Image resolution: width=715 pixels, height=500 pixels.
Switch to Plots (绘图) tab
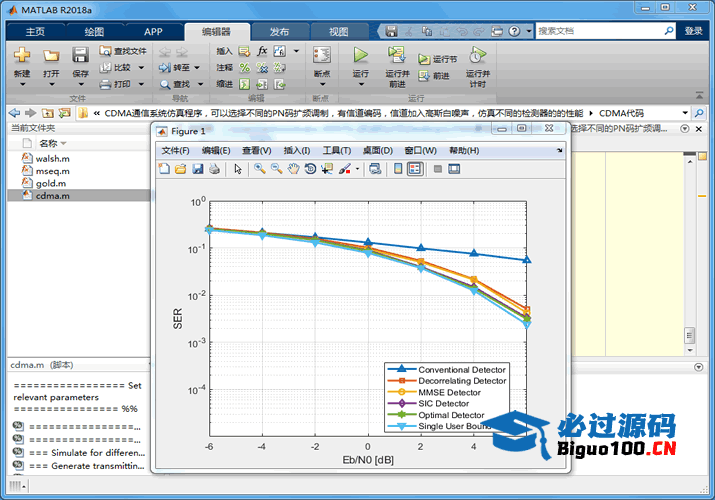(94, 31)
